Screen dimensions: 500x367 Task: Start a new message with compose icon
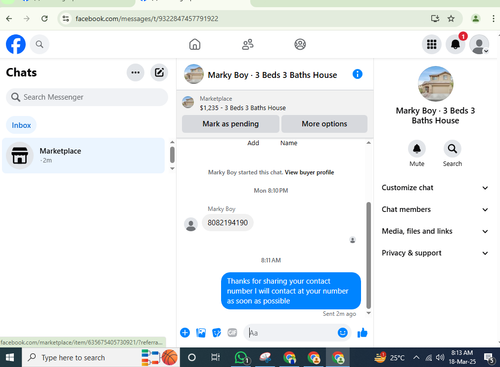click(159, 72)
